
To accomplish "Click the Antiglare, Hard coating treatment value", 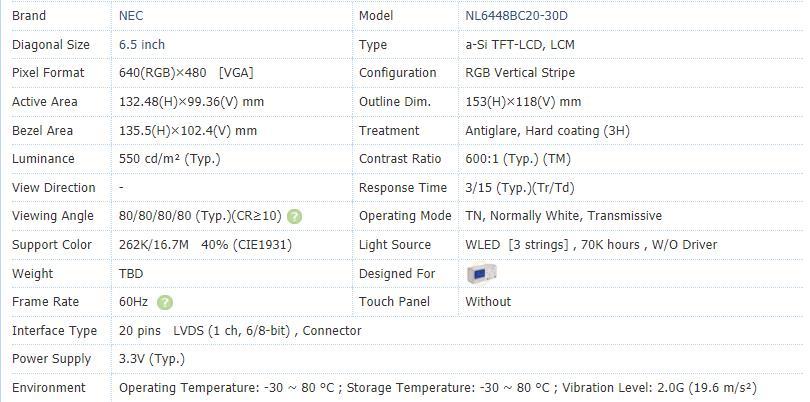I will (547, 131).
